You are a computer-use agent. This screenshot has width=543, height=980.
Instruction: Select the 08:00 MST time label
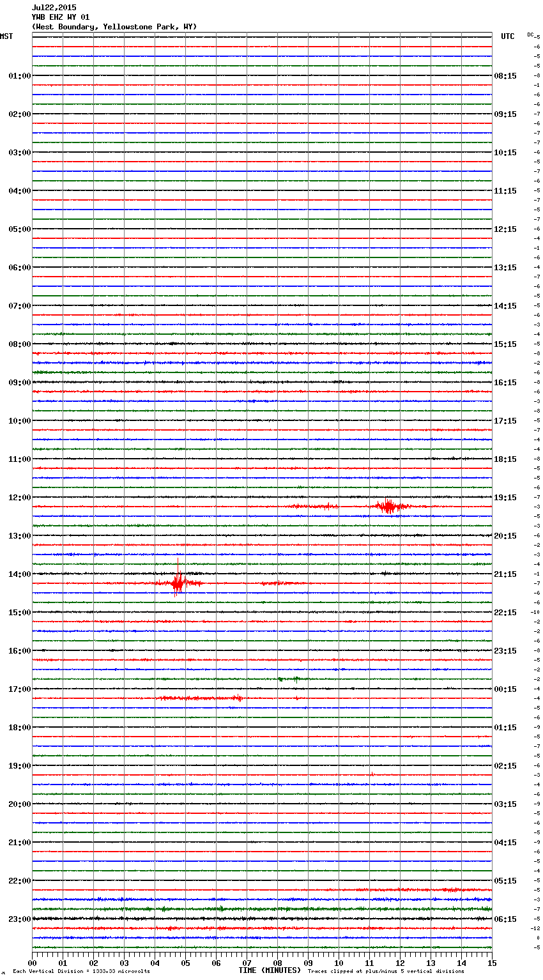point(19,344)
